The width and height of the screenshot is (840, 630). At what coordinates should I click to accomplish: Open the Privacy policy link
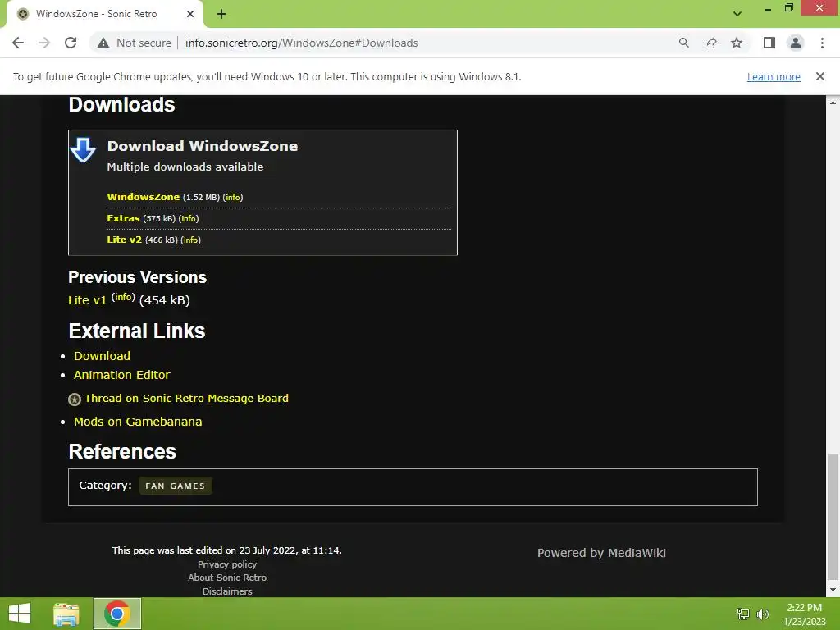pos(227,564)
